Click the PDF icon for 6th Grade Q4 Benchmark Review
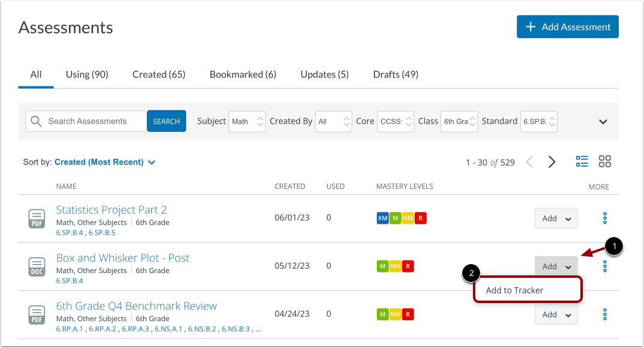Image resolution: width=644 pixels, height=348 pixels. pyautogui.click(x=37, y=315)
